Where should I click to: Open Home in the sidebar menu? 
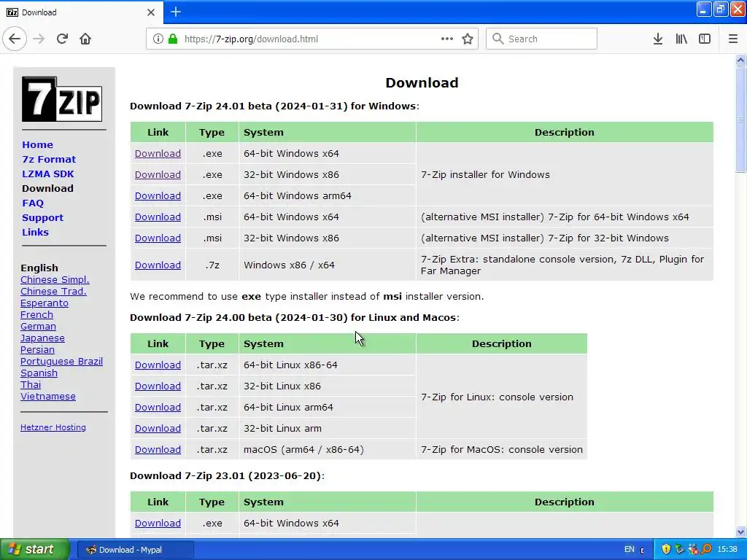(38, 145)
